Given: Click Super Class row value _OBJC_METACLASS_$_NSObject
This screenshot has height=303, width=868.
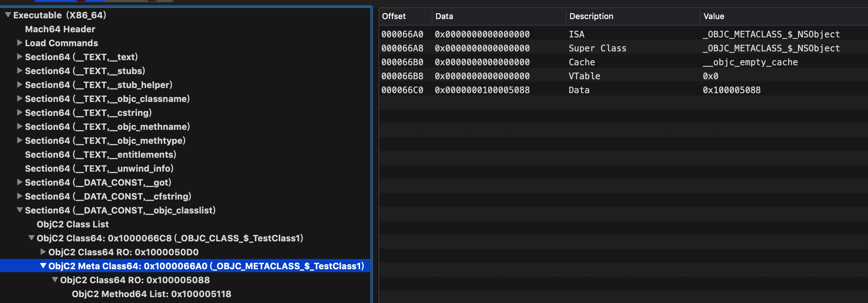Looking at the screenshot, I should coord(771,48).
